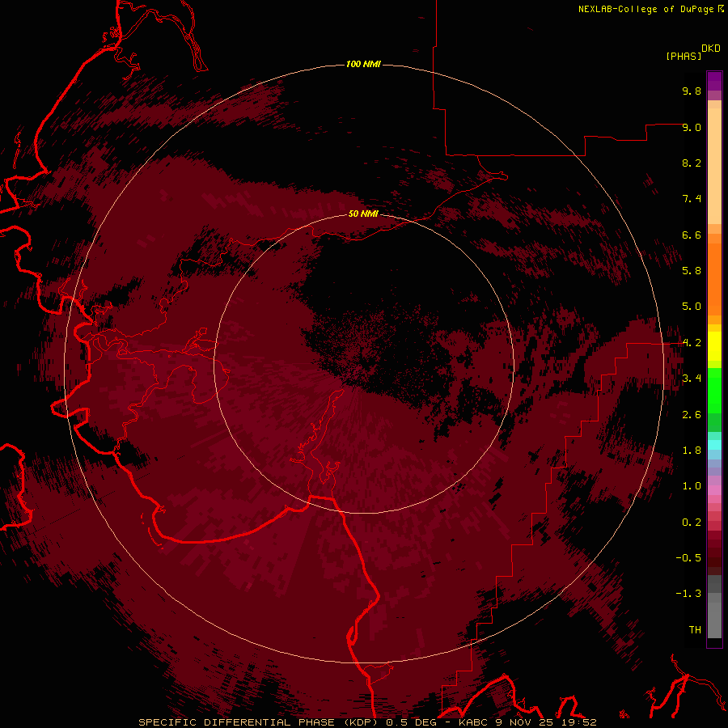
Task: Click the pink band of the color scale
Action: point(714,490)
